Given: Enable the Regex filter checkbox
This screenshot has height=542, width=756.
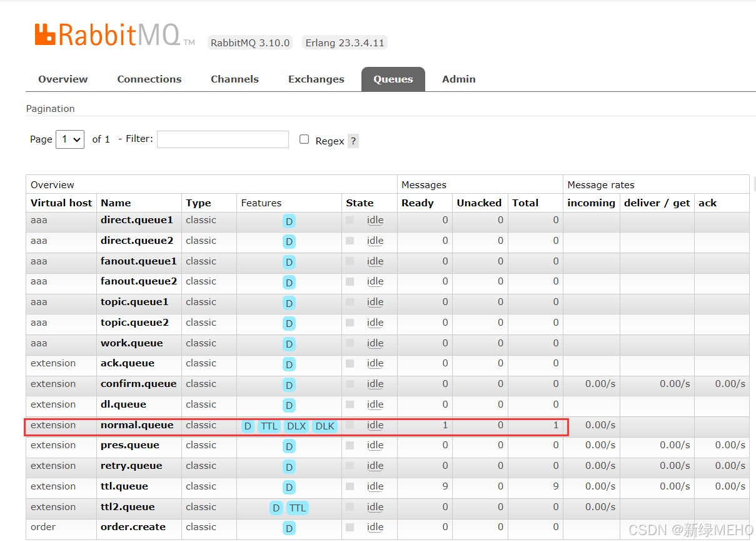Looking at the screenshot, I should tap(305, 139).
